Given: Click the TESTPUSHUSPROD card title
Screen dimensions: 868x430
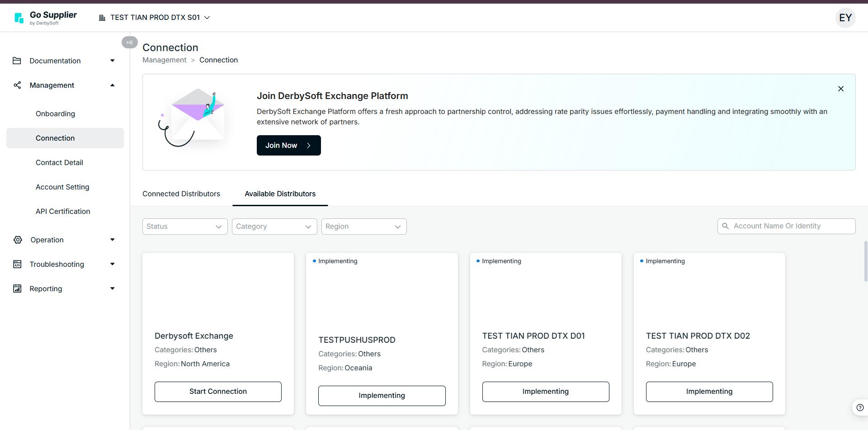Looking at the screenshot, I should point(357,340).
